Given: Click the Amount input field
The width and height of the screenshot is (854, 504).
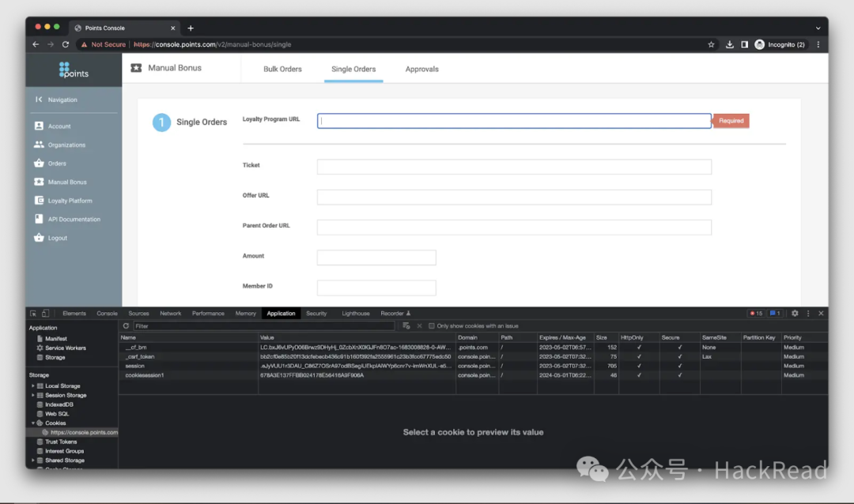Looking at the screenshot, I should tap(376, 258).
